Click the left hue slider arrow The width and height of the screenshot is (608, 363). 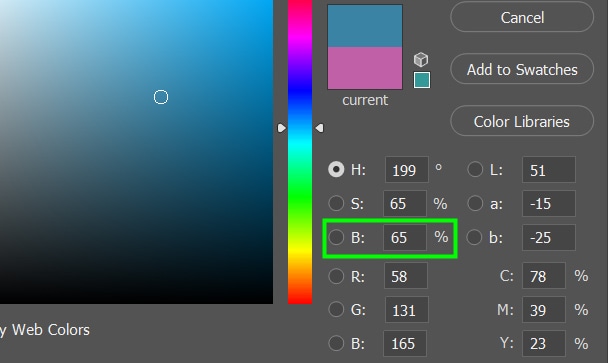[x=282, y=128]
